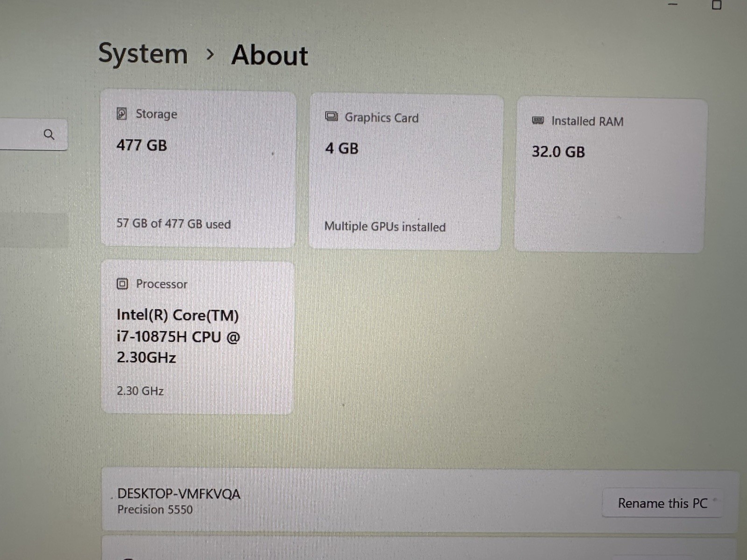Click the Installed RAM label
The height and width of the screenshot is (560, 747).
[587, 121]
